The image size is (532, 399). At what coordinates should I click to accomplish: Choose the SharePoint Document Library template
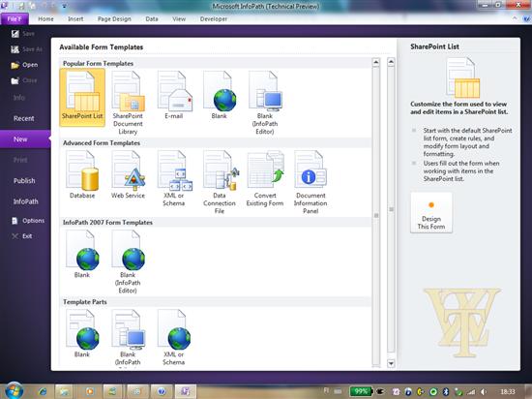pos(128,103)
